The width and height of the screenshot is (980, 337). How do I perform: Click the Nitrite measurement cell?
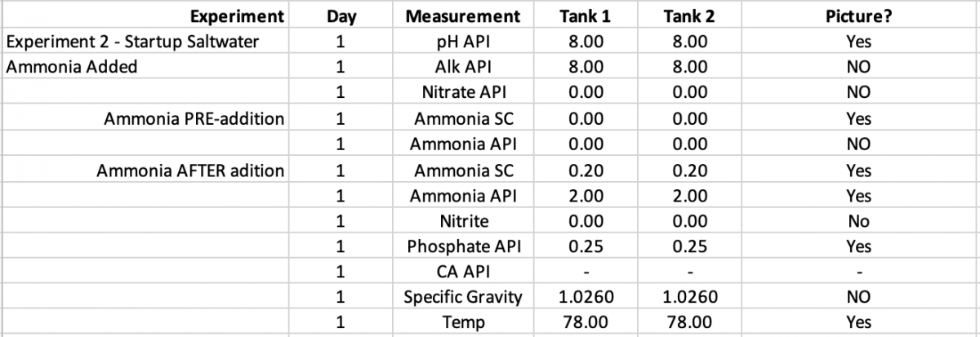click(x=462, y=221)
